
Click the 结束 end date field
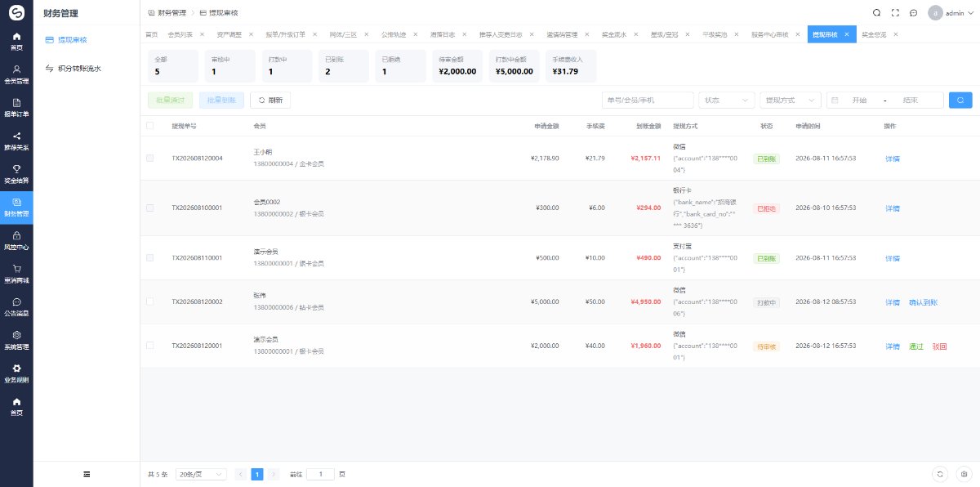(x=911, y=100)
